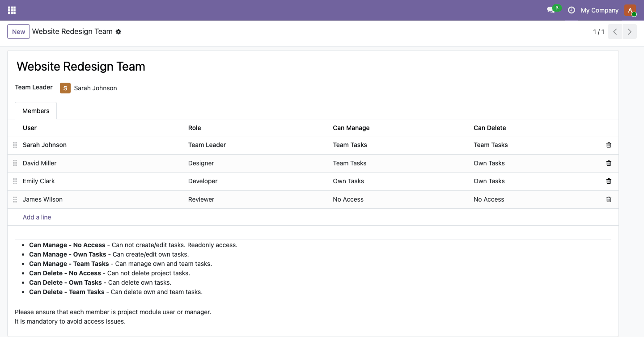Sort by the Can Delete column header
This screenshot has height=337, width=644.
click(490, 128)
